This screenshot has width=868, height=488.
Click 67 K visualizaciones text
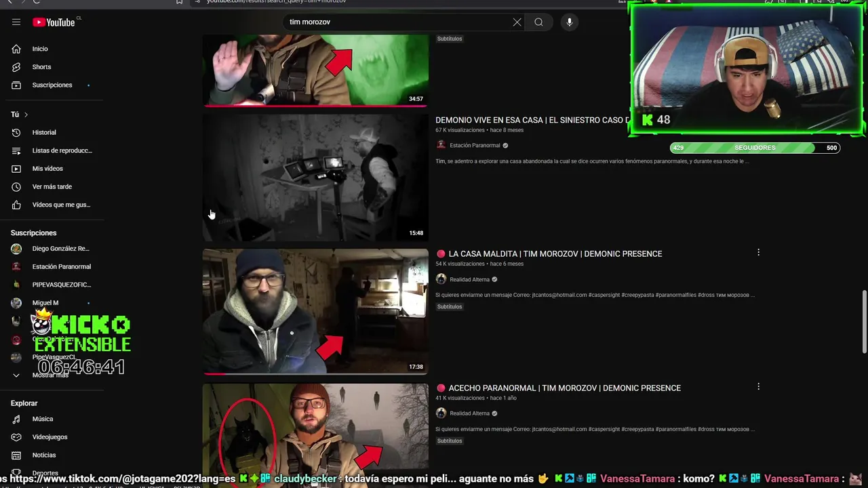460,130
